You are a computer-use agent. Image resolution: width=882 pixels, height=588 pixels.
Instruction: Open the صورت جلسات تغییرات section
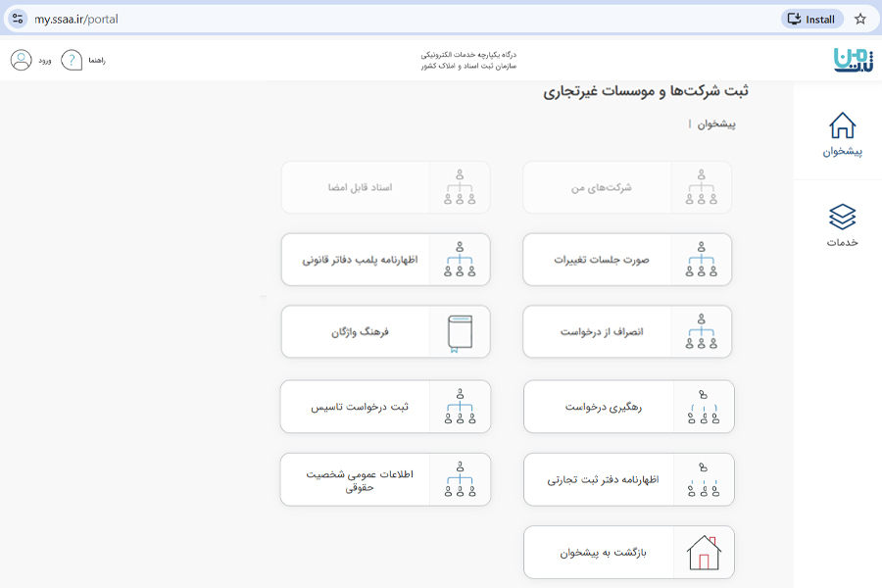[x=627, y=260]
